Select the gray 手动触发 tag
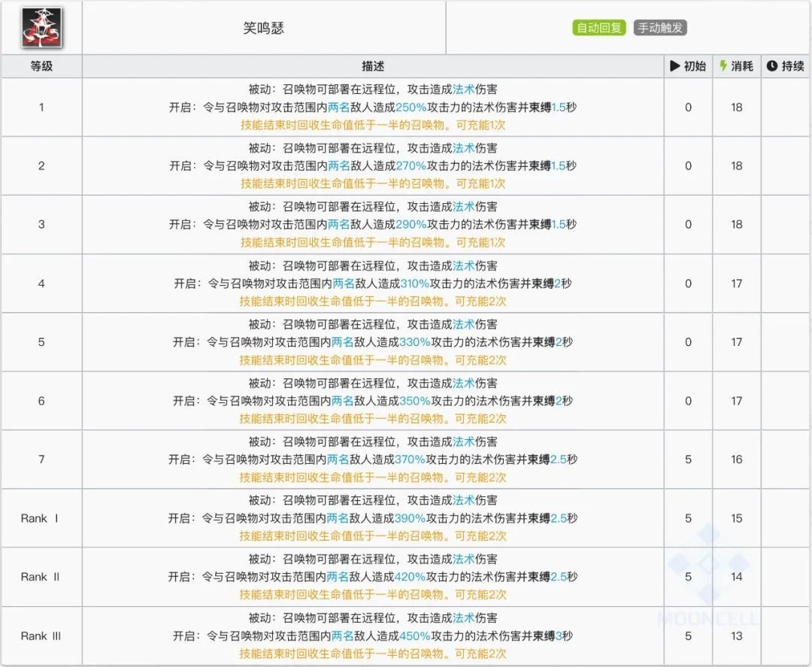Screen dimensions: 812x667 pyautogui.click(x=660, y=28)
